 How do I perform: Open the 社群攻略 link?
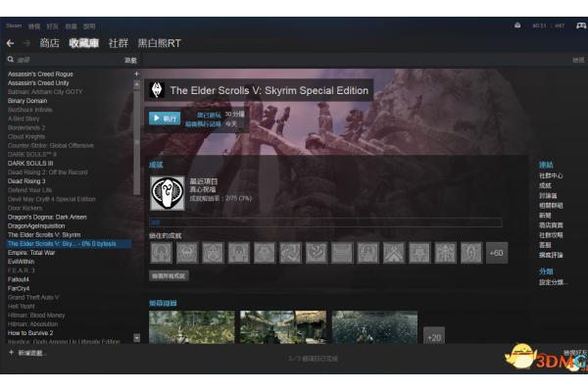click(x=551, y=235)
